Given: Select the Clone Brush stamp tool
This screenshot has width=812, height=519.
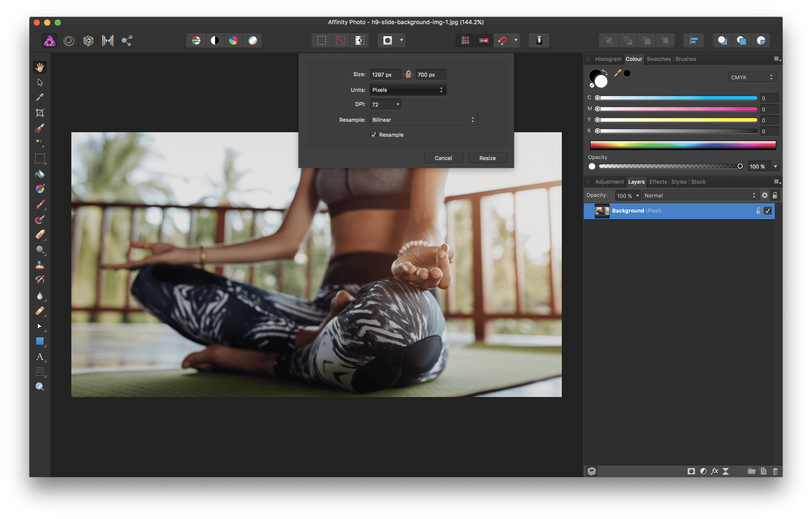Looking at the screenshot, I should 40,265.
